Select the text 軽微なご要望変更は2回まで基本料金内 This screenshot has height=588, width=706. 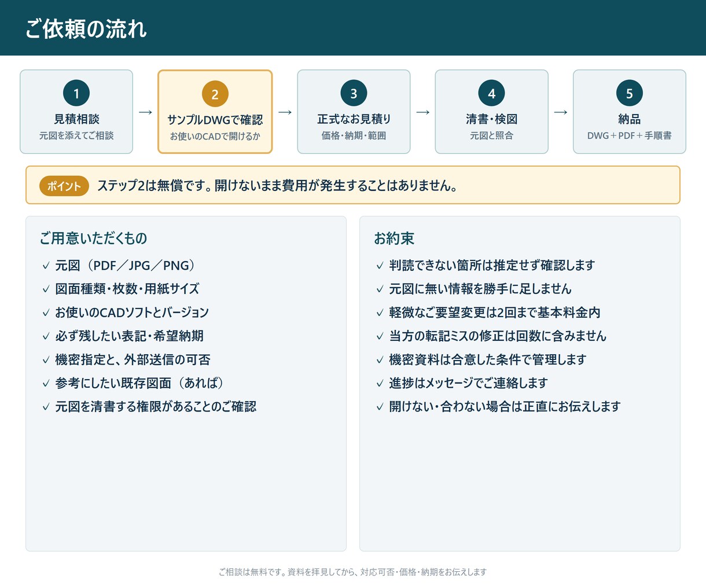[x=495, y=313]
